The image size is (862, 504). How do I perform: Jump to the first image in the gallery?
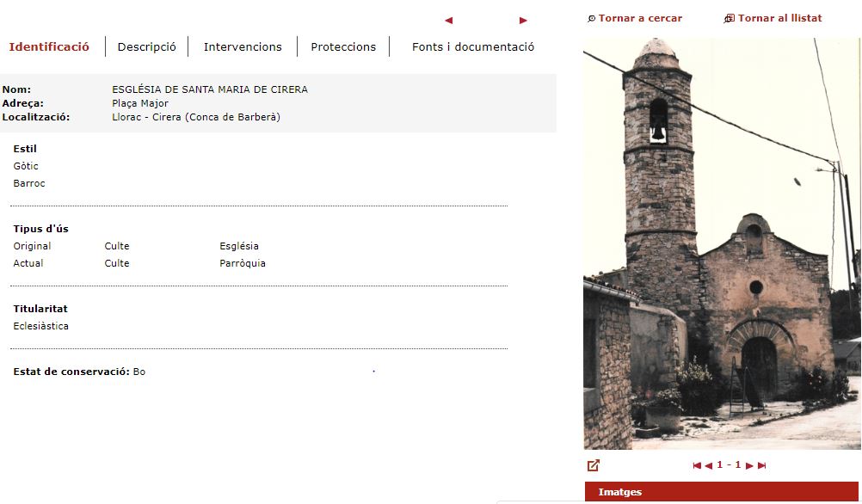(x=697, y=465)
